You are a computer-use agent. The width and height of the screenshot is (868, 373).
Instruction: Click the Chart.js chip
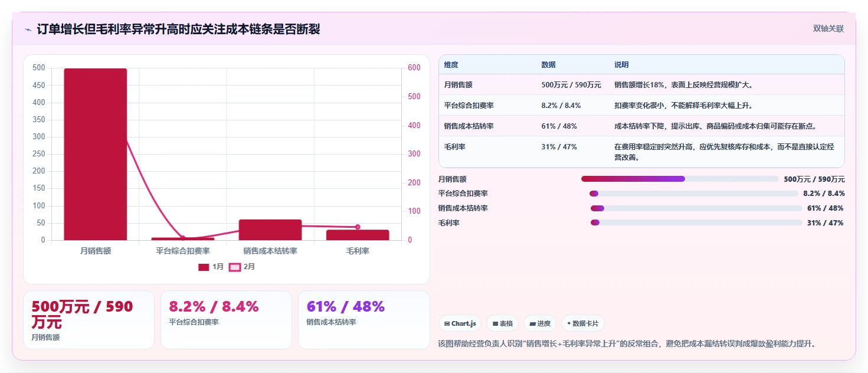460,323
